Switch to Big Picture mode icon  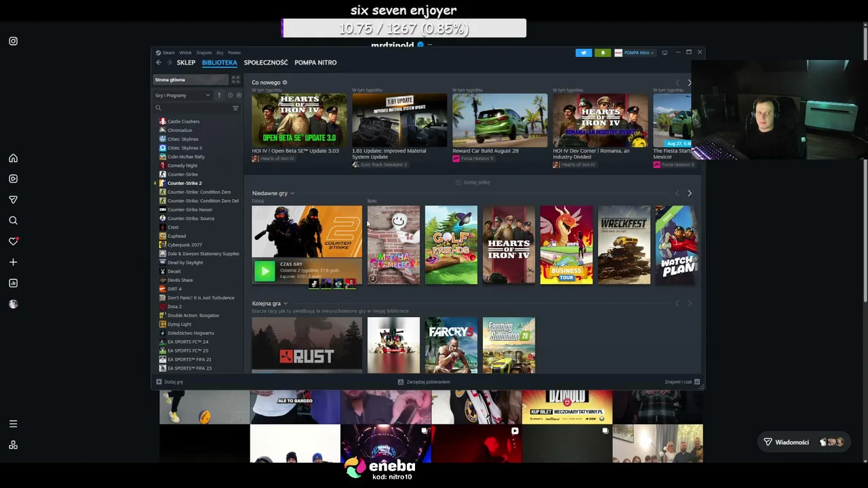665,52
